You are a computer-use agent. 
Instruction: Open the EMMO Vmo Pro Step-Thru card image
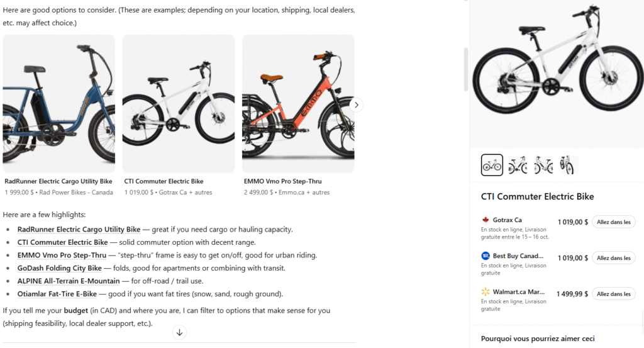click(298, 104)
